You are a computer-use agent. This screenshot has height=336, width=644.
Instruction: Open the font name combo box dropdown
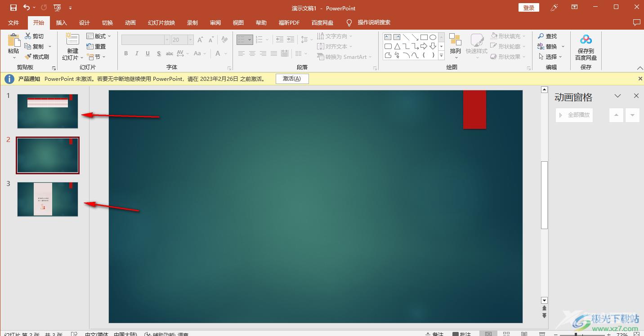(167, 40)
